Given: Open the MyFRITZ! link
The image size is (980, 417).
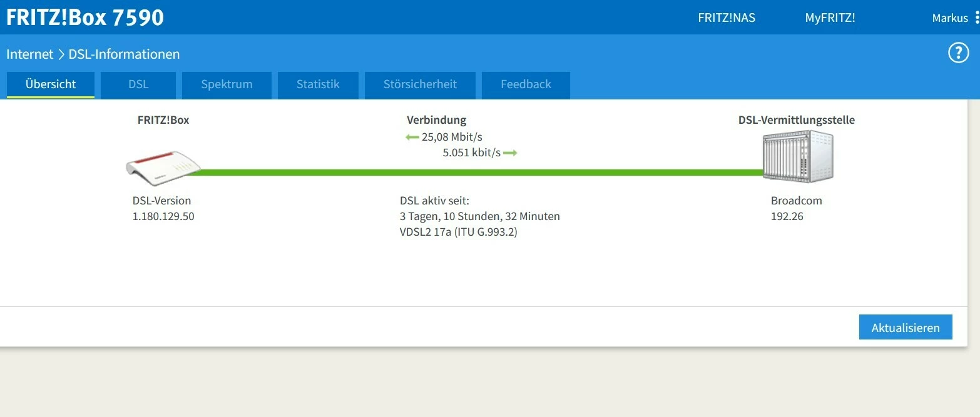Looking at the screenshot, I should point(830,18).
